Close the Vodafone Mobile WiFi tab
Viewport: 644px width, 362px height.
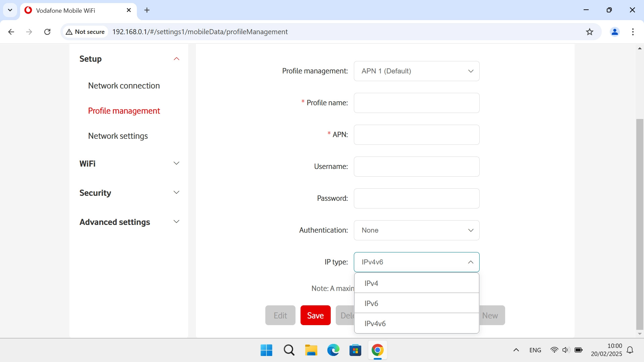click(x=129, y=10)
